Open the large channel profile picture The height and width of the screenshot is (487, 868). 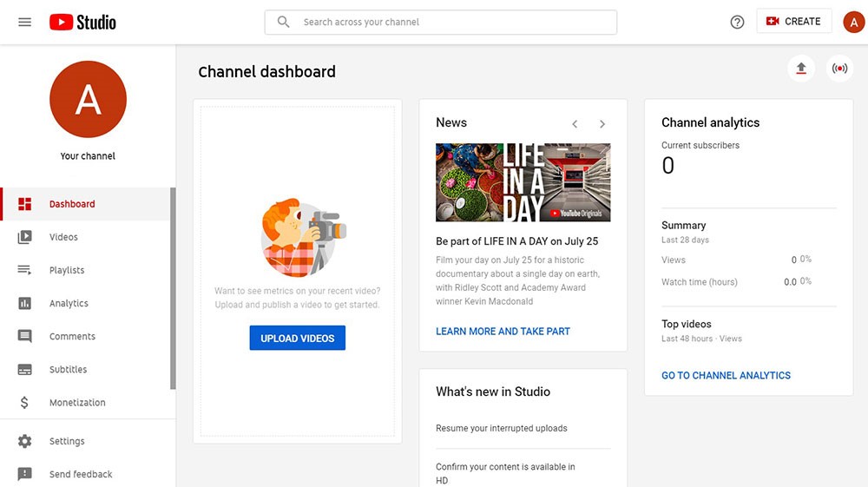coord(88,99)
